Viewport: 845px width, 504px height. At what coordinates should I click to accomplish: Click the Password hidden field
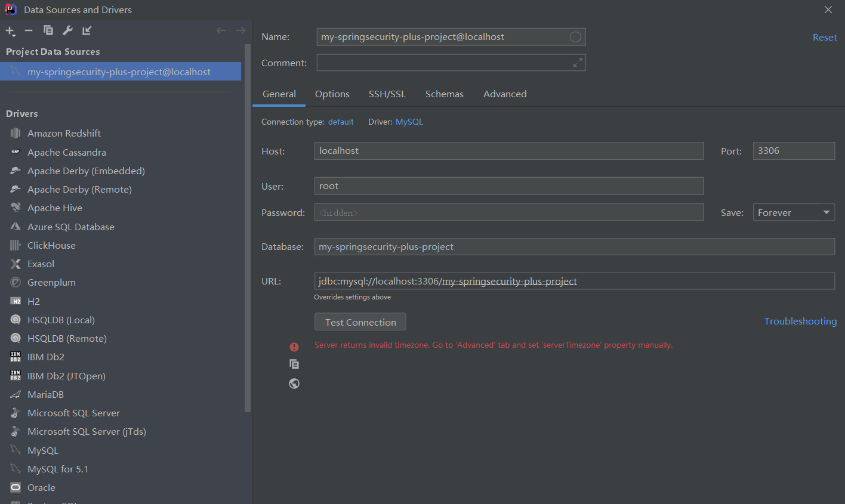tap(509, 212)
